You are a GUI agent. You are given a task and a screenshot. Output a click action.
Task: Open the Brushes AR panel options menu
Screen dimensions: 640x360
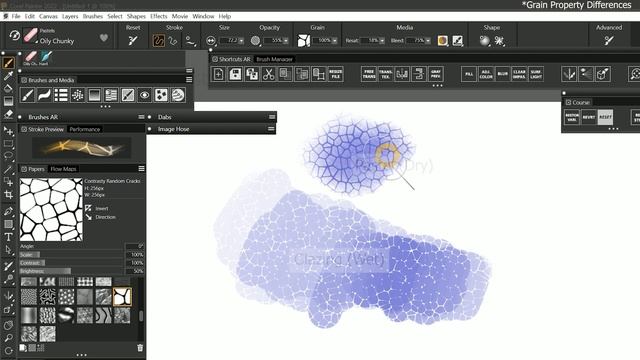tap(141, 117)
